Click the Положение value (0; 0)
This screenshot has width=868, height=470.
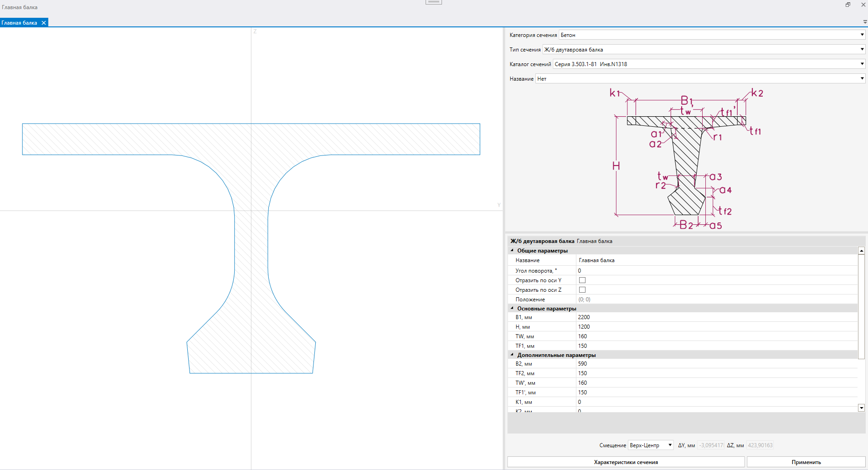(x=717, y=300)
